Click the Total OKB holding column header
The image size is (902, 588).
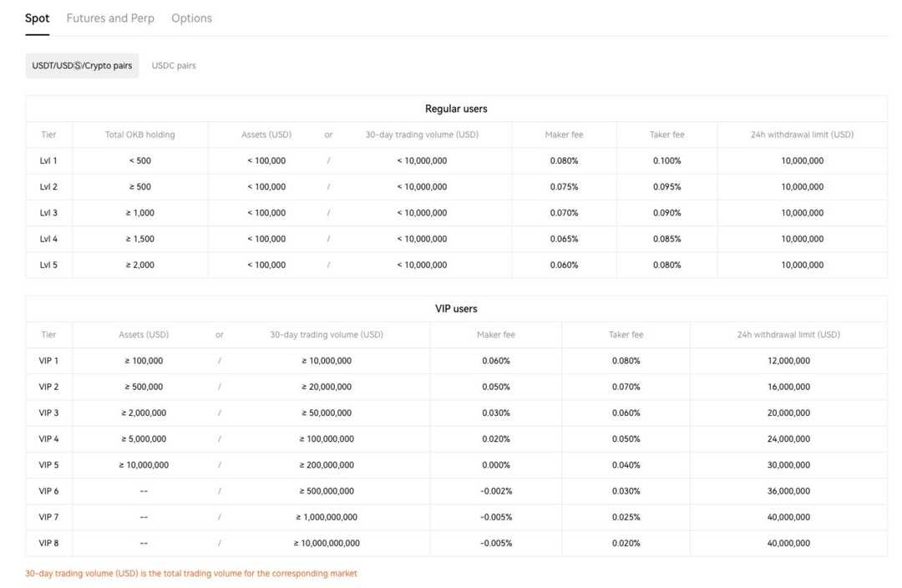140,134
